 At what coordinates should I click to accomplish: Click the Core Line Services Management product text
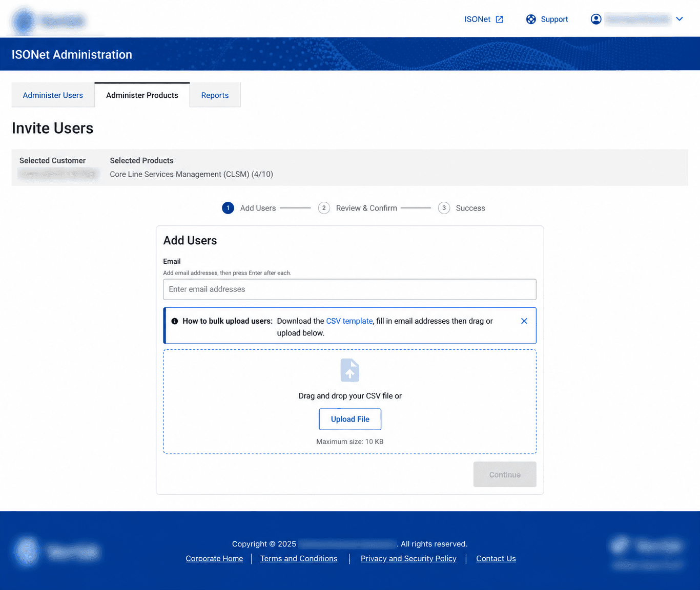tap(191, 174)
